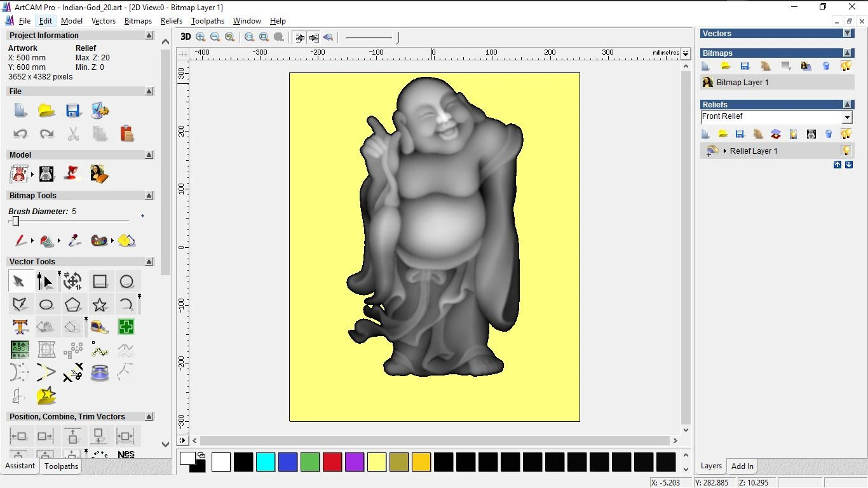Click the Create Vector Text tool
Viewport: 868px width, 488px height.
20,327
